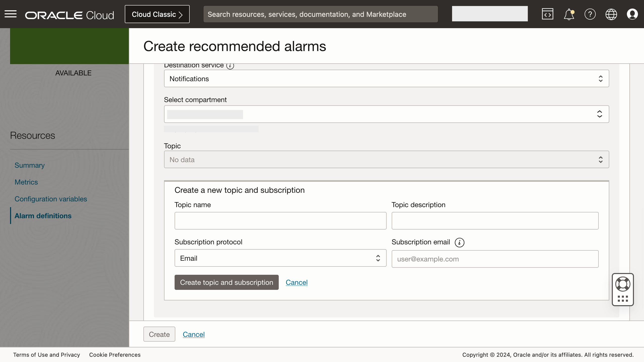Open the floating support life-ring widget
Image resolution: width=644 pixels, height=362 pixels.
(623, 284)
